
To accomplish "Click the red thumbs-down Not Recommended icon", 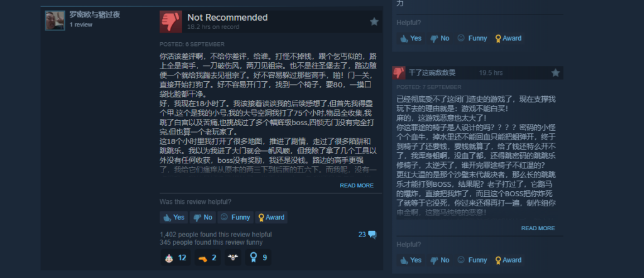I will [x=170, y=22].
